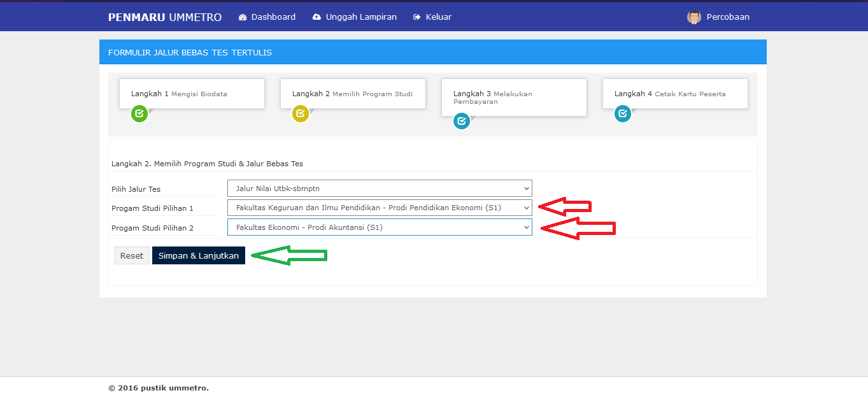The image size is (868, 393).
Task: Click the cloud upload icon
Action: pos(317,17)
